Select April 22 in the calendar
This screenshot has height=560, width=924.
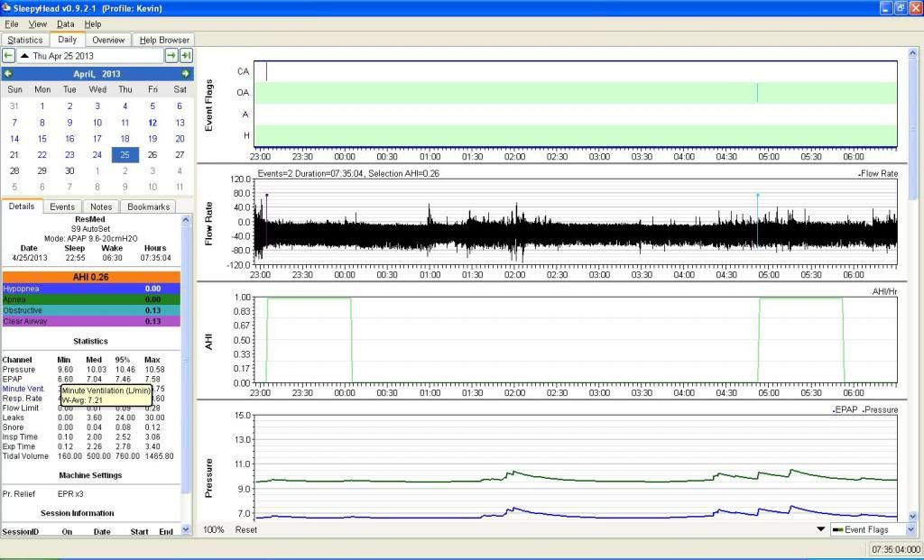42,155
